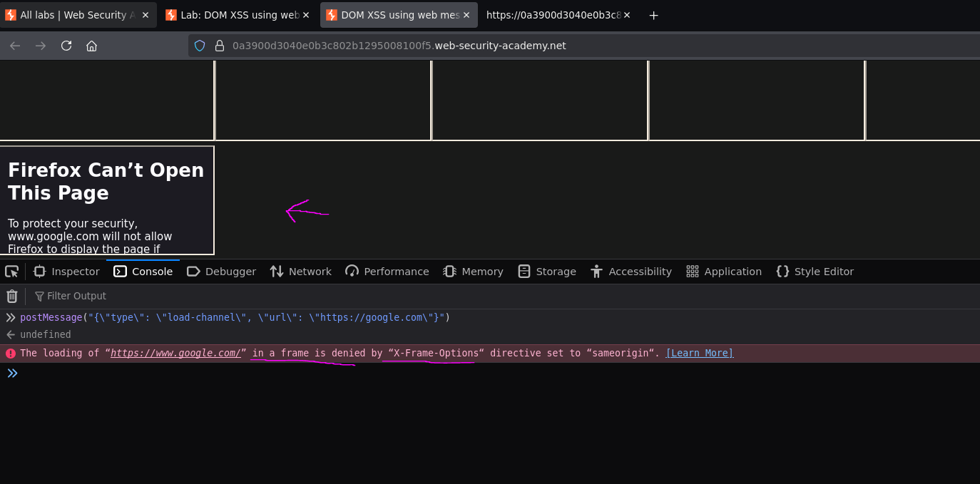Clear console output with trash icon
Screen dimensions: 980x484
12,296
